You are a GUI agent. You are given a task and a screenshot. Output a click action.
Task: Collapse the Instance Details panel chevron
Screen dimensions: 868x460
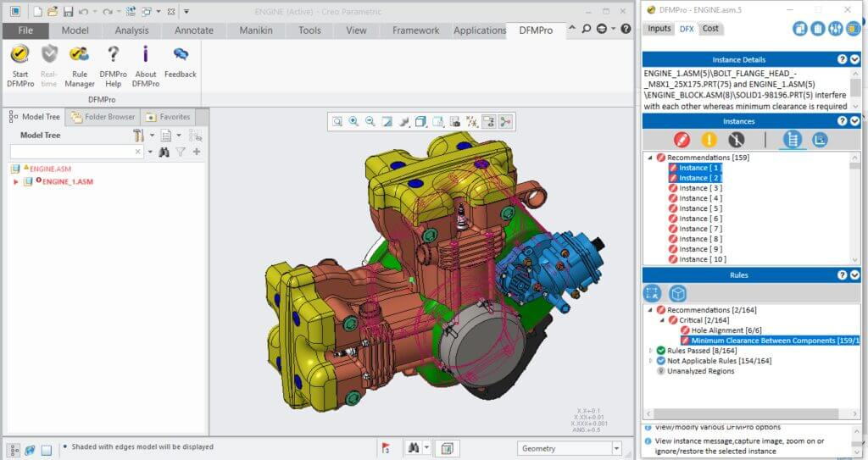click(x=855, y=59)
